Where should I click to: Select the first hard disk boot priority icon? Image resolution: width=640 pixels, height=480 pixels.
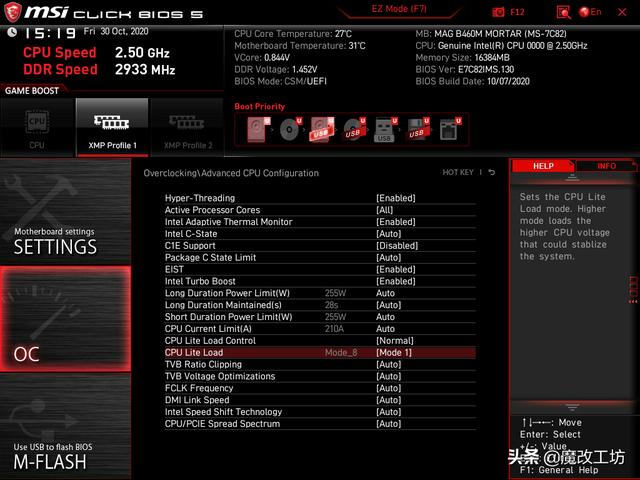click(x=254, y=128)
